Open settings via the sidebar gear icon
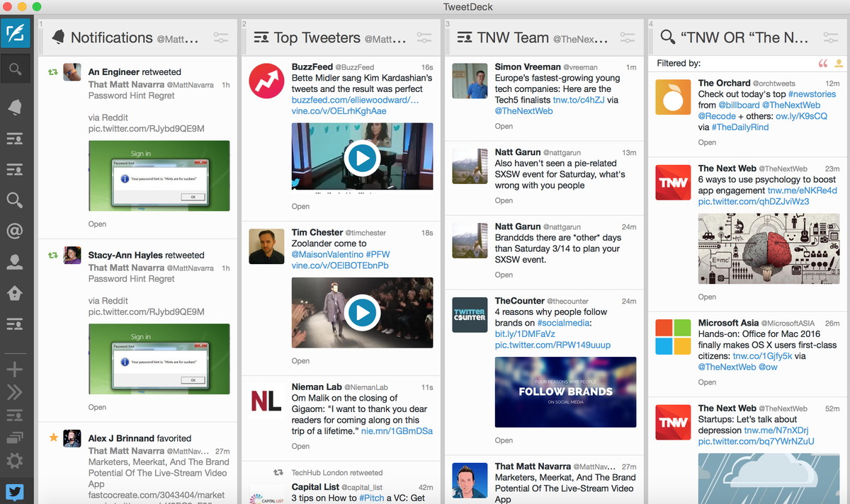Viewport: 850px width, 504px height. tap(15, 462)
